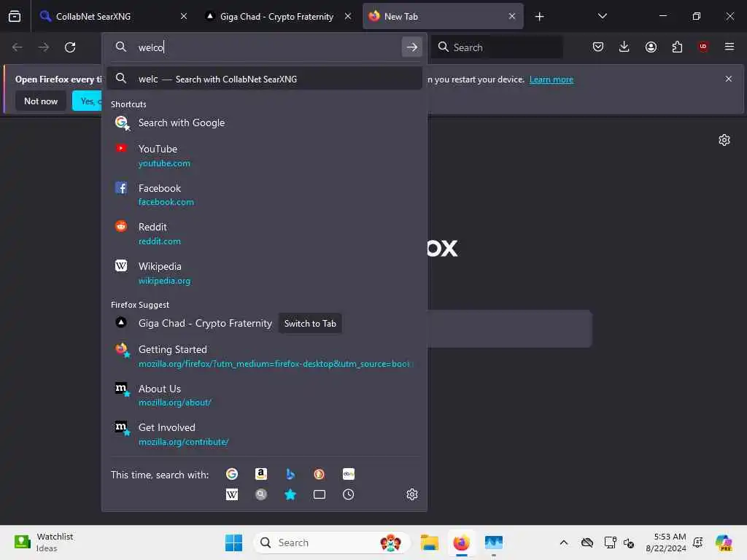Open a new tab with plus button
The width and height of the screenshot is (747, 560).
539,17
